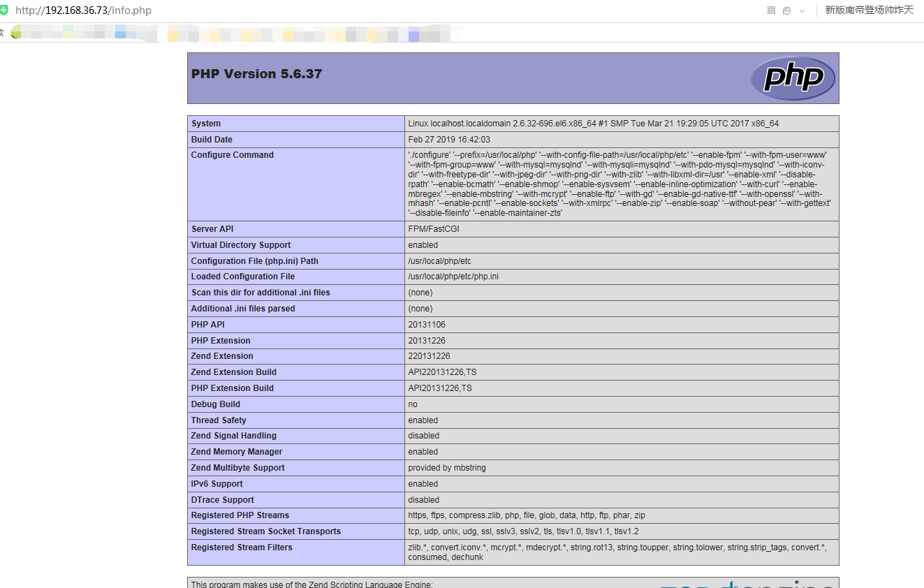Click the 'IPv6 Support' label
The height and width of the screenshot is (588, 924).
pos(217,484)
